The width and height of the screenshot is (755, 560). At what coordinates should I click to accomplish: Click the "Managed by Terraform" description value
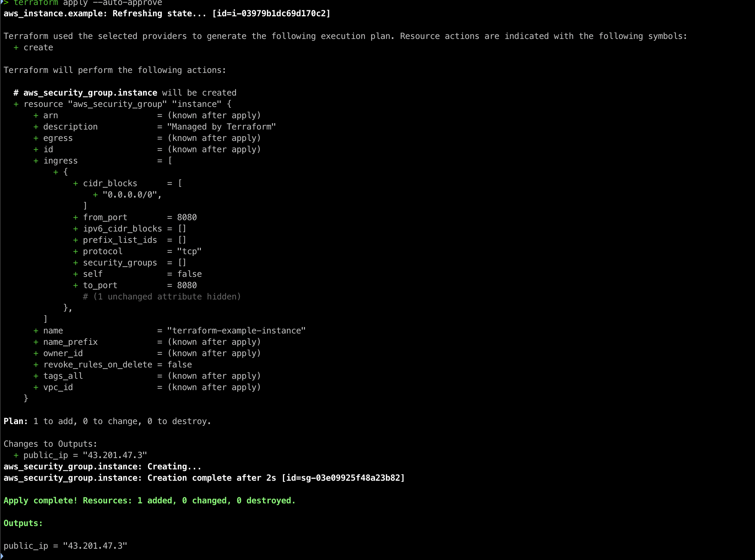click(x=221, y=127)
